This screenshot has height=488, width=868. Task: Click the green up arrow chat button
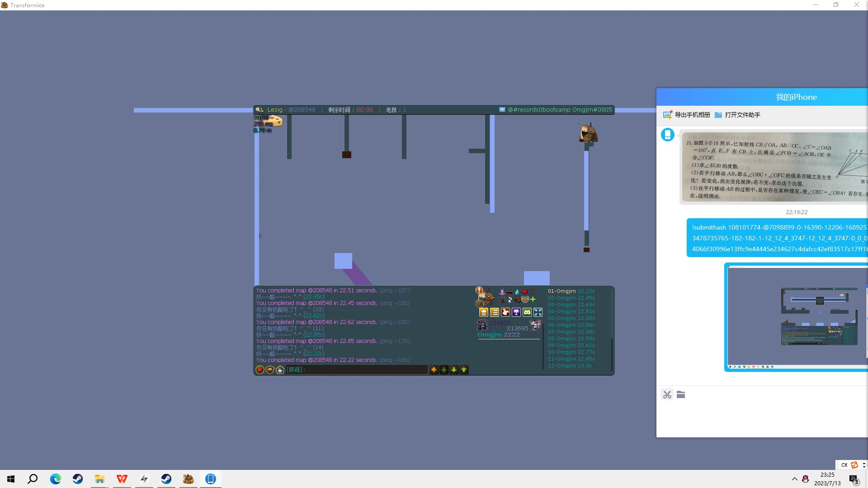click(x=464, y=370)
